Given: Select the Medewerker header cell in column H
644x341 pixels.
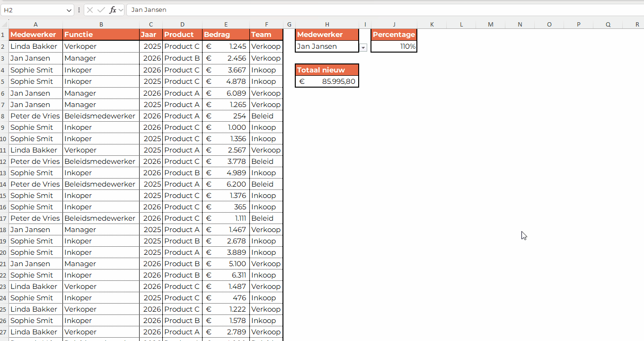Looking at the screenshot, I should (327, 35).
